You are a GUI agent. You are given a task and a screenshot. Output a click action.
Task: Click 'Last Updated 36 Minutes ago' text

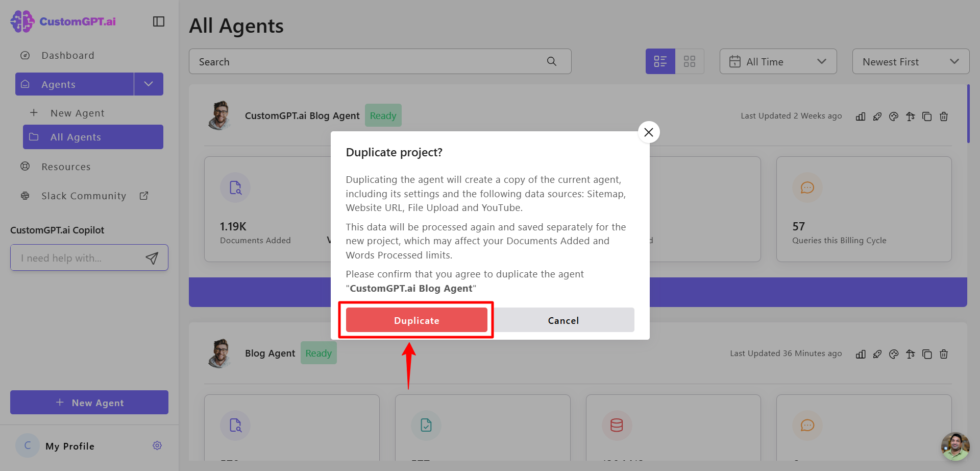(x=786, y=353)
